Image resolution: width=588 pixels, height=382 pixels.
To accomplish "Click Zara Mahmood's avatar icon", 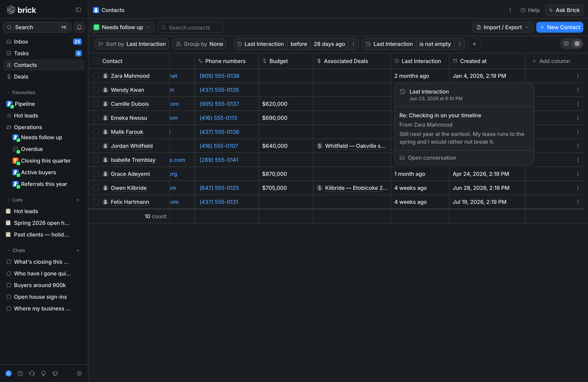I will tap(106, 76).
